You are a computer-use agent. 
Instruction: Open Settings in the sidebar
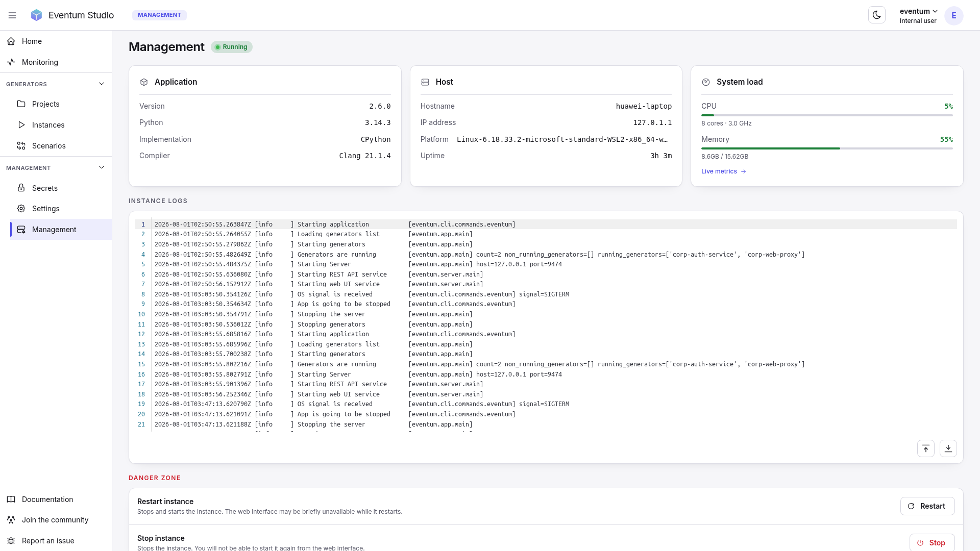(61, 209)
